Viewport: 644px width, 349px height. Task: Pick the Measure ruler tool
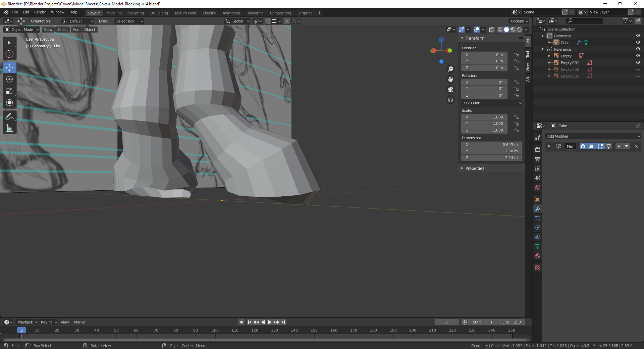[x=9, y=128]
